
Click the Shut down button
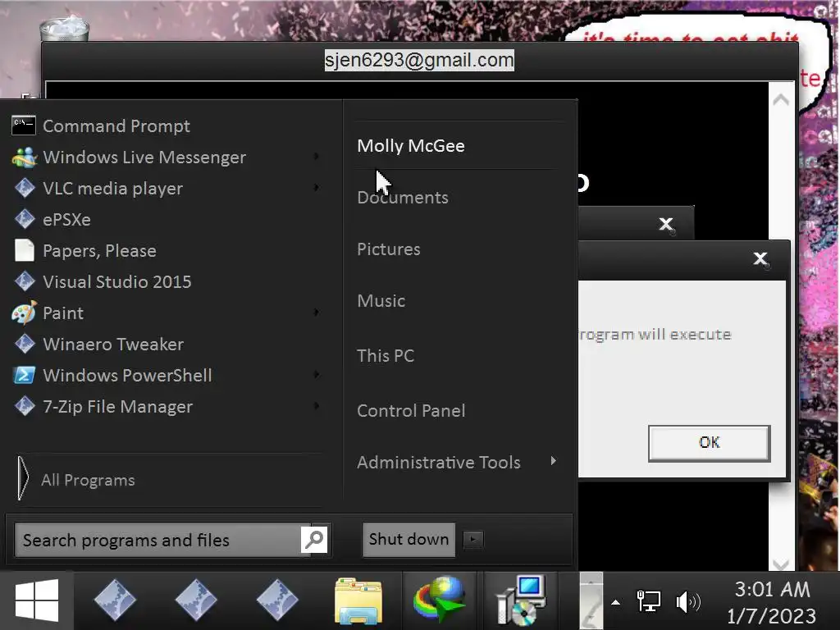409,540
